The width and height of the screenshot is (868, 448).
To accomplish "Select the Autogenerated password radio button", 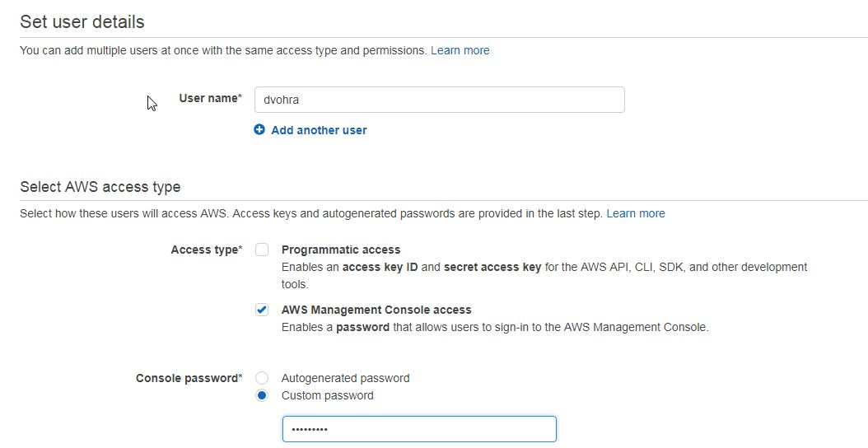I will tap(262, 378).
